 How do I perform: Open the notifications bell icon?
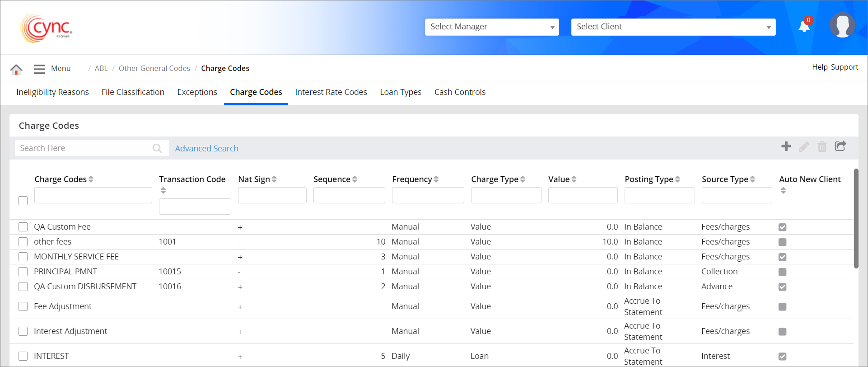click(804, 27)
